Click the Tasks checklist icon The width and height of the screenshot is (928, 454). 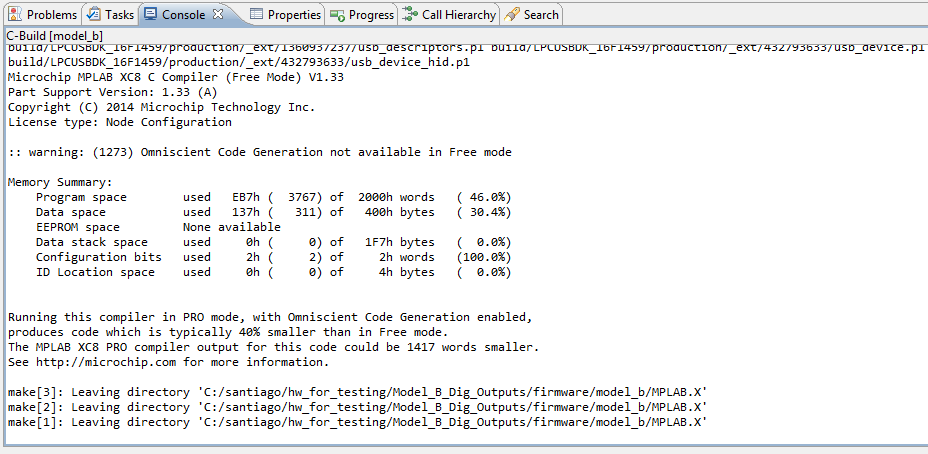[x=94, y=15]
